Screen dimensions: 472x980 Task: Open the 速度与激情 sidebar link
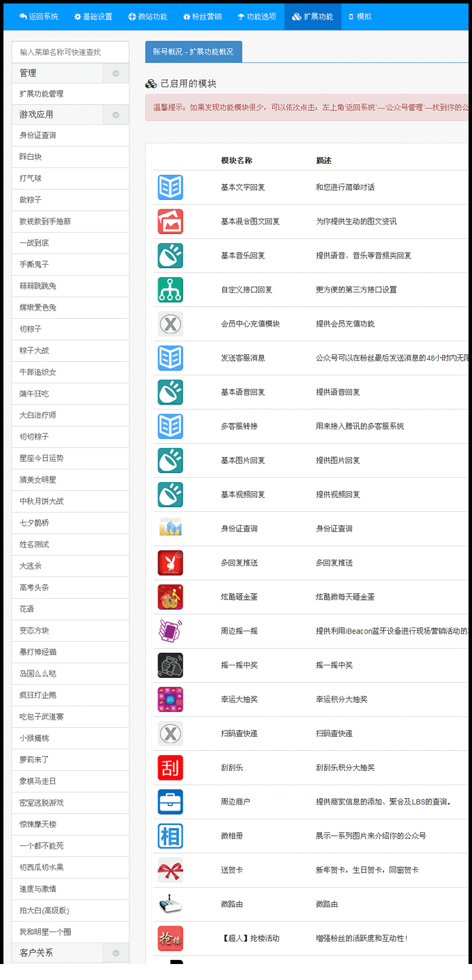click(x=70, y=889)
